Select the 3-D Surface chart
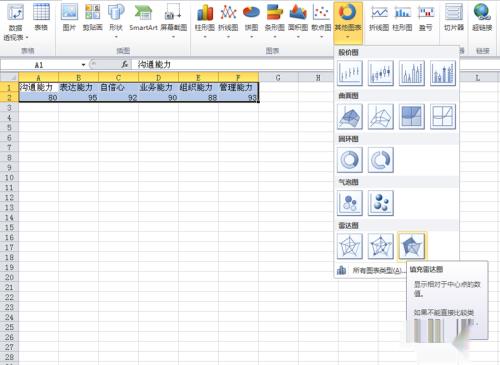Viewport: 500px width, 365px height. click(x=350, y=116)
